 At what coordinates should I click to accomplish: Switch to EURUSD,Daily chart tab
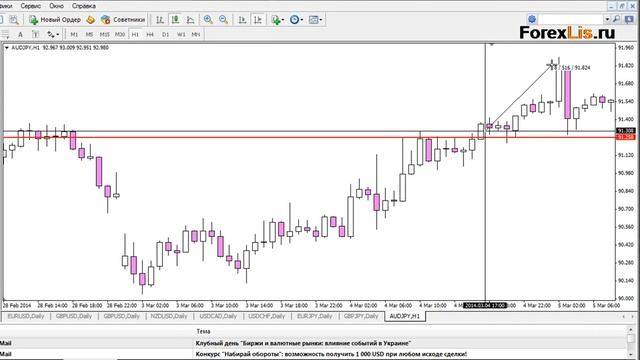click(x=26, y=316)
